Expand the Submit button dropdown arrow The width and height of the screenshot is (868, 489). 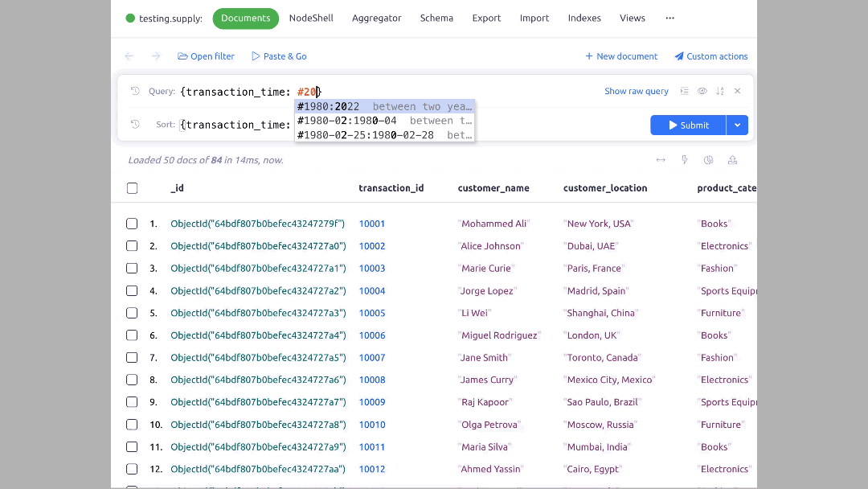tap(737, 125)
